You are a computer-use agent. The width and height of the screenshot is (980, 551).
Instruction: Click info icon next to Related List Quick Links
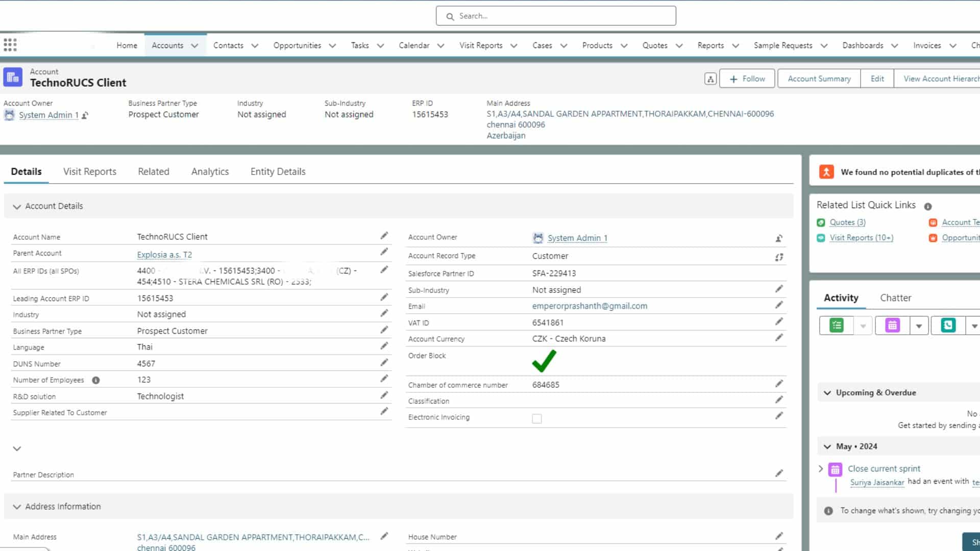coord(928,207)
